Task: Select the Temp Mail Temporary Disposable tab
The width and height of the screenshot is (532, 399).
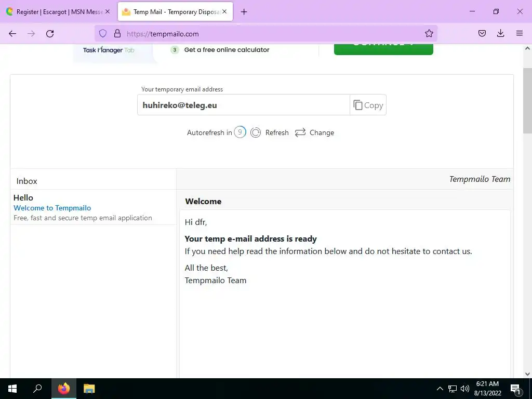Action: click(x=175, y=12)
